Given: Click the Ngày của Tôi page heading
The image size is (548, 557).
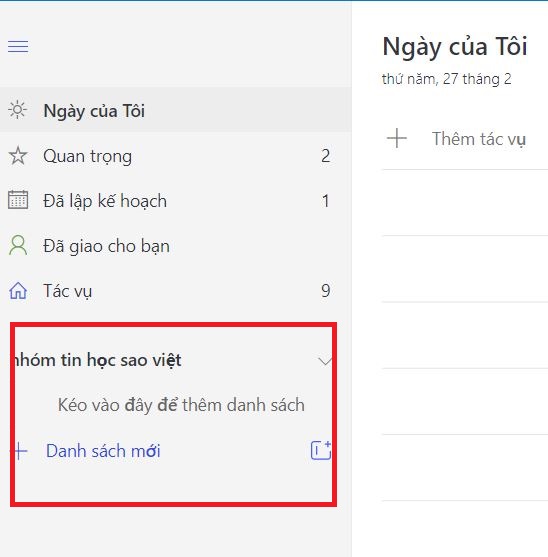Looking at the screenshot, I should click(455, 47).
